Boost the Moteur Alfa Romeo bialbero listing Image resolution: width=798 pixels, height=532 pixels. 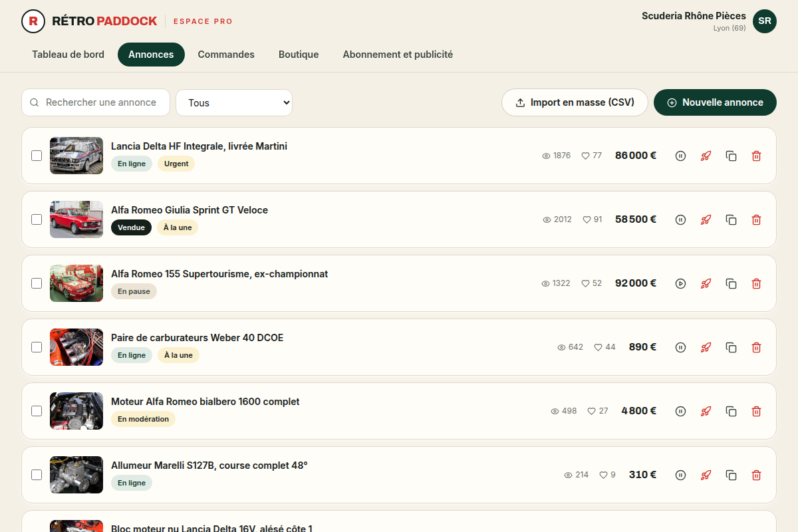(706, 411)
